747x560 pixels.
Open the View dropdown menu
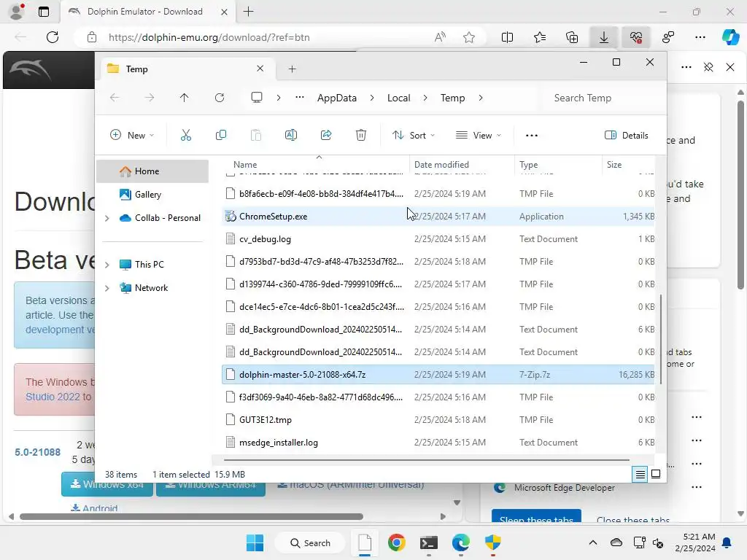(x=479, y=135)
